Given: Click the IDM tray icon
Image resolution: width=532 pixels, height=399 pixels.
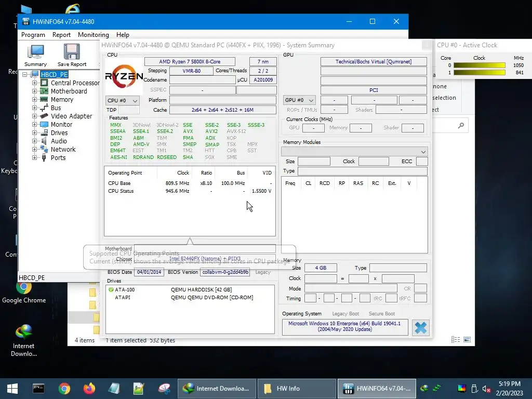Looking at the screenshot, I should pyautogui.click(x=424, y=388).
